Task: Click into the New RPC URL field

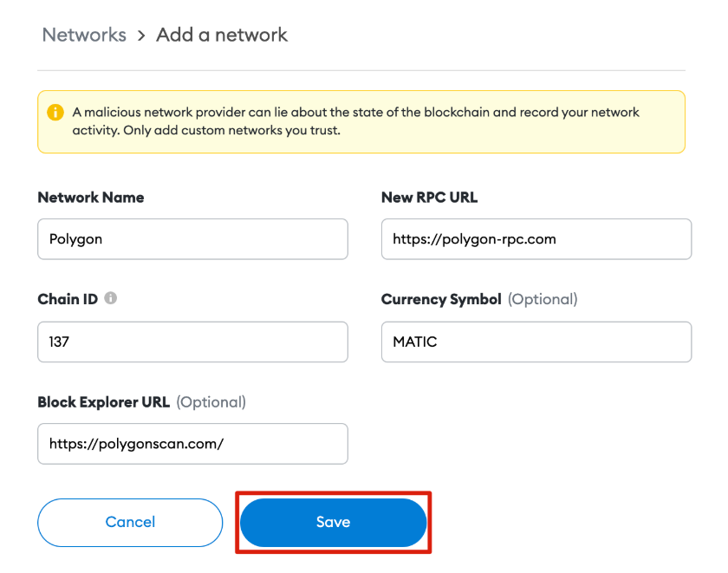Action: pos(536,238)
